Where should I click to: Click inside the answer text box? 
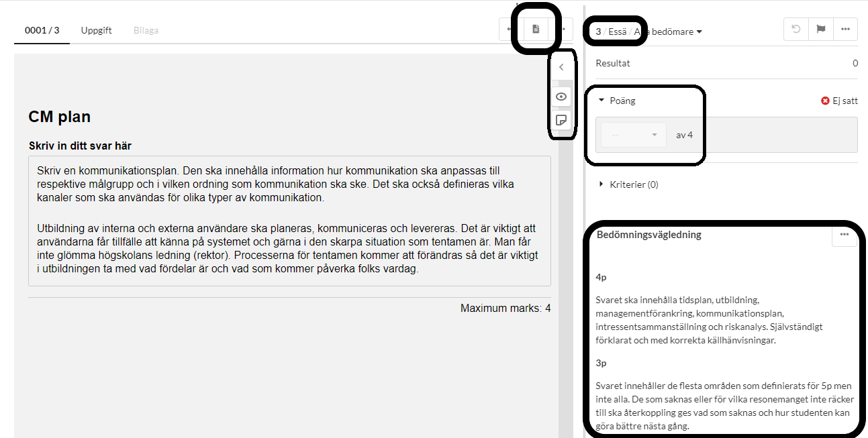click(289, 221)
